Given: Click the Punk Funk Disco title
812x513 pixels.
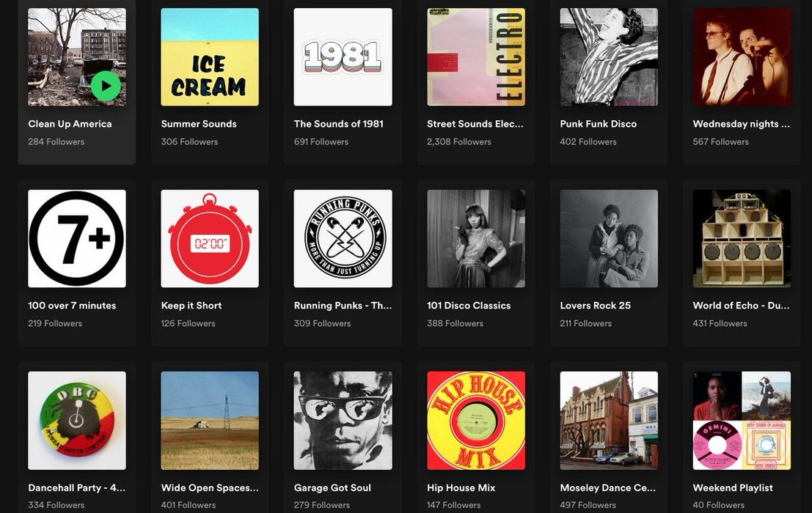Looking at the screenshot, I should click(598, 124).
